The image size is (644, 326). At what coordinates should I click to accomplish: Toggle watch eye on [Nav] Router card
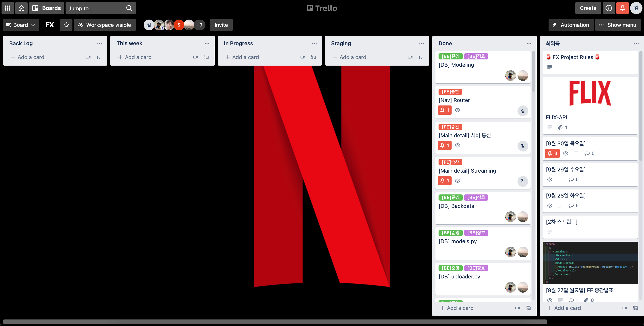458,110
